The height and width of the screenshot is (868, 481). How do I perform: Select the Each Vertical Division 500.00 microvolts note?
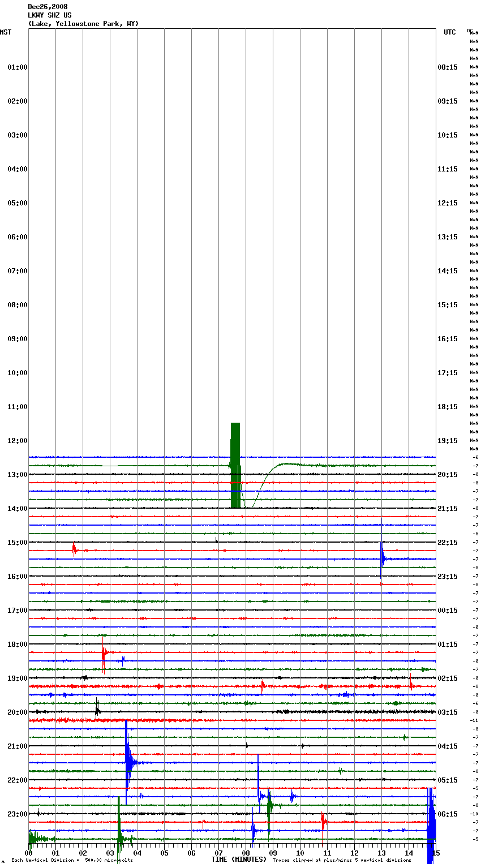72,861
